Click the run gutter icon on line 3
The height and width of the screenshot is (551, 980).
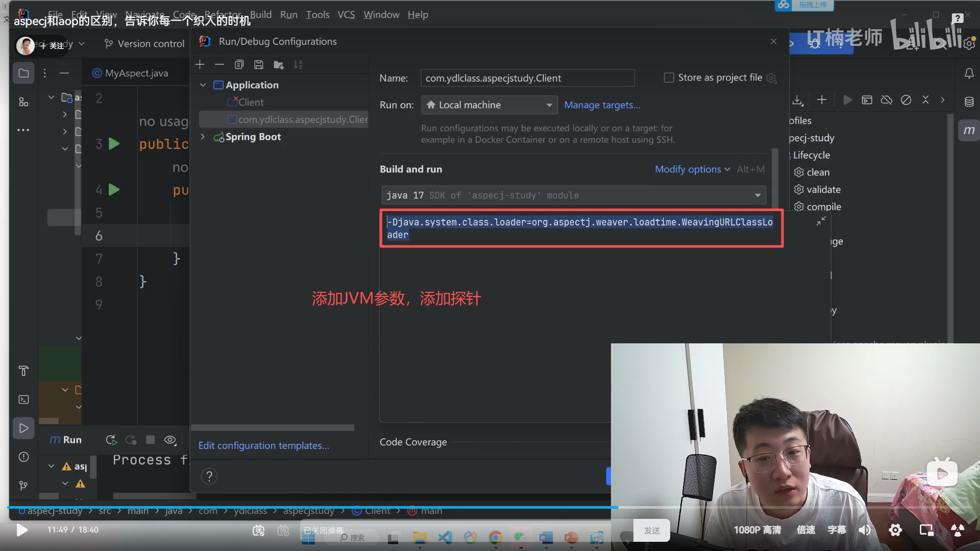(x=114, y=144)
